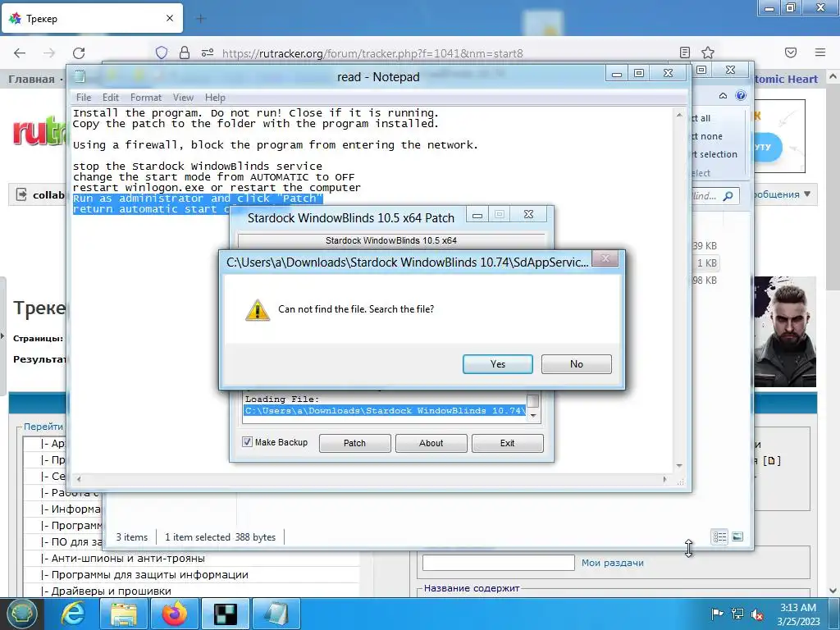
Task: Open the collab document icon on rutracker
Action: pos(21,194)
